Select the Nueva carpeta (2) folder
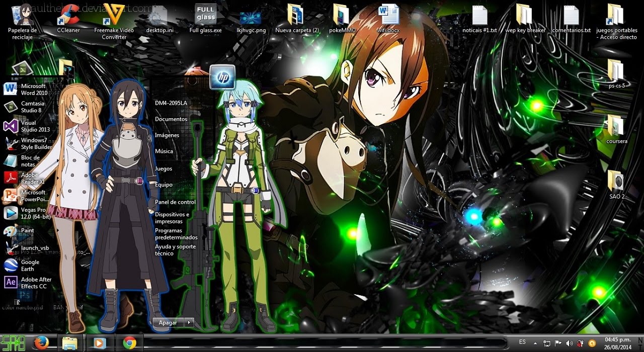The height and width of the screenshot is (352, 644). 296,19
